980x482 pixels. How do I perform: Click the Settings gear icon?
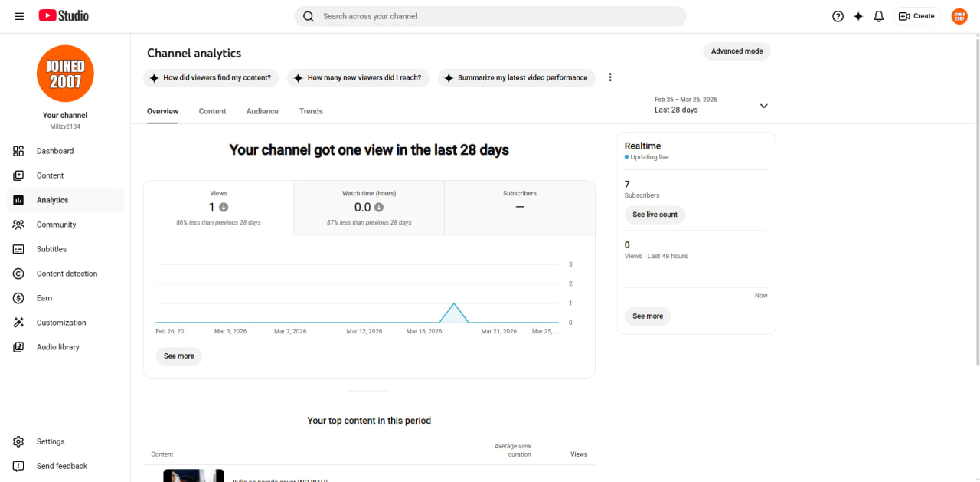tap(18, 441)
